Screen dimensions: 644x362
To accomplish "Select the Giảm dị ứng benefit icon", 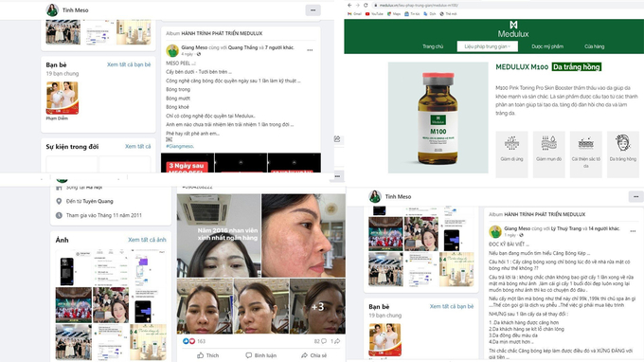I will [511, 154].
